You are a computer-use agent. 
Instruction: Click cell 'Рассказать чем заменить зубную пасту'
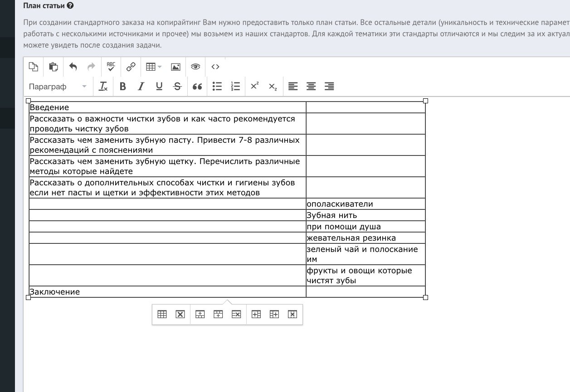[167, 145]
